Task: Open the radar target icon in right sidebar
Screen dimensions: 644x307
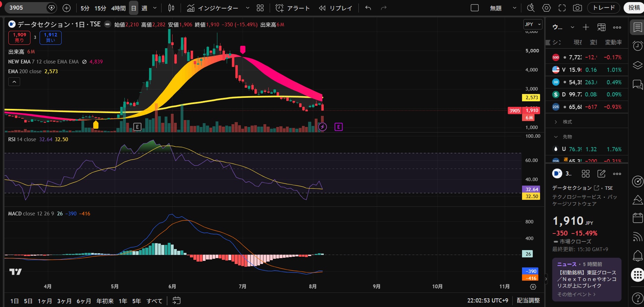Action: [x=638, y=181]
